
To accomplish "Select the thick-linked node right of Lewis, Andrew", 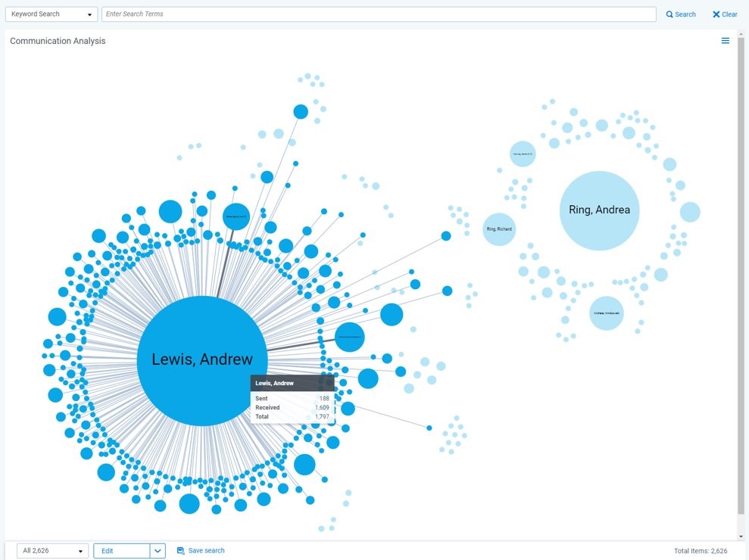I will 349,337.
